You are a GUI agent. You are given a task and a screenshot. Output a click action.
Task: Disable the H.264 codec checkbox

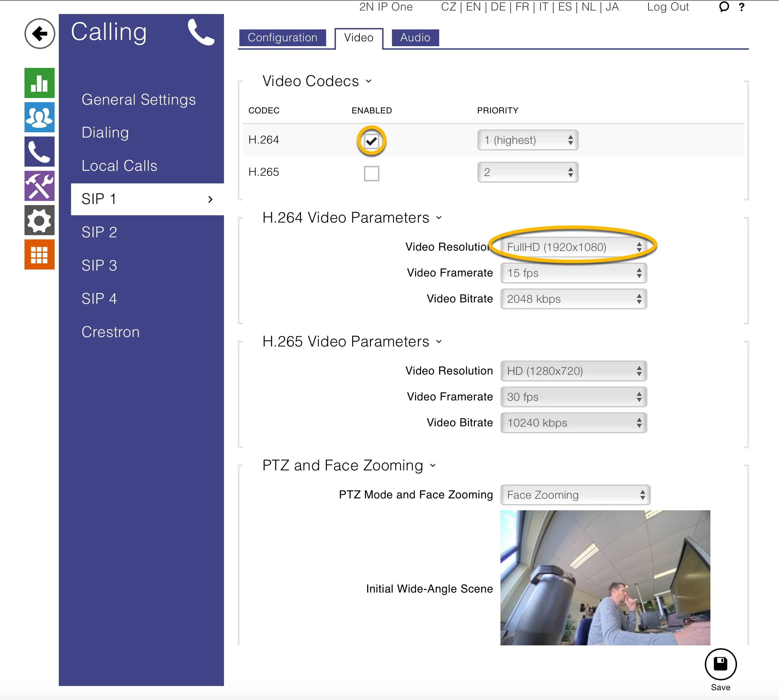click(x=371, y=141)
